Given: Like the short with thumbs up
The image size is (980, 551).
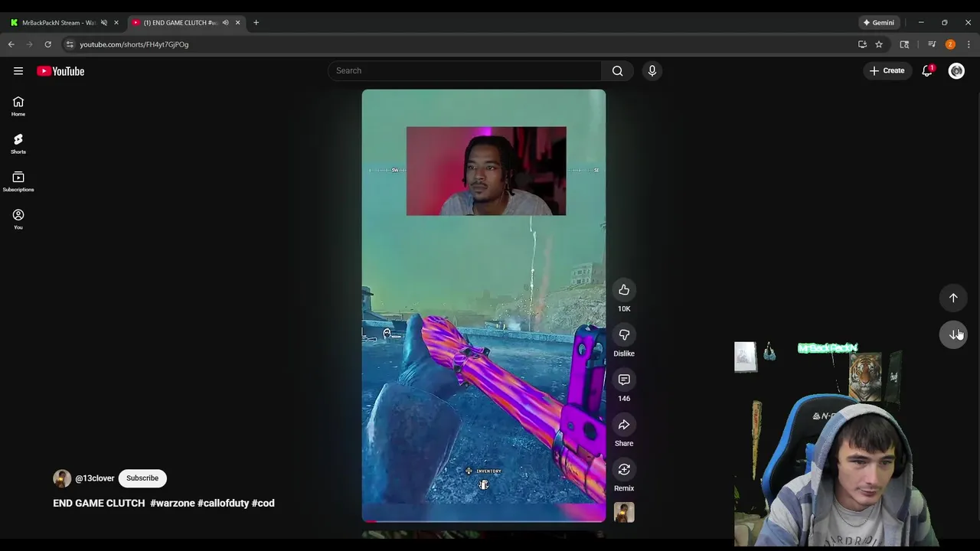Looking at the screenshot, I should click(x=624, y=290).
